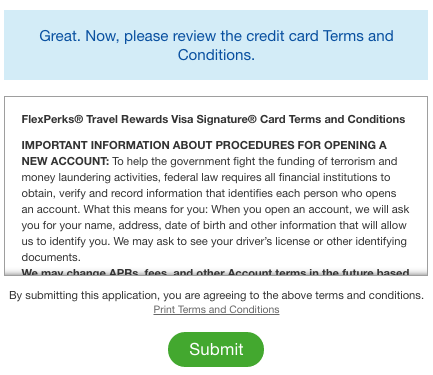Image resolution: width=433 pixels, height=375 pixels.
Task: Click the FlexPerks Travel Rewards Visa Signature heading
Action: (x=213, y=119)
